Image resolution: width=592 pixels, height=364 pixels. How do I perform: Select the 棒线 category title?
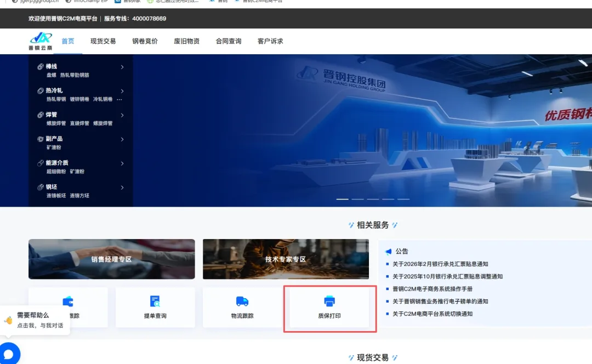pyautogui.click(x=52, y=66)
